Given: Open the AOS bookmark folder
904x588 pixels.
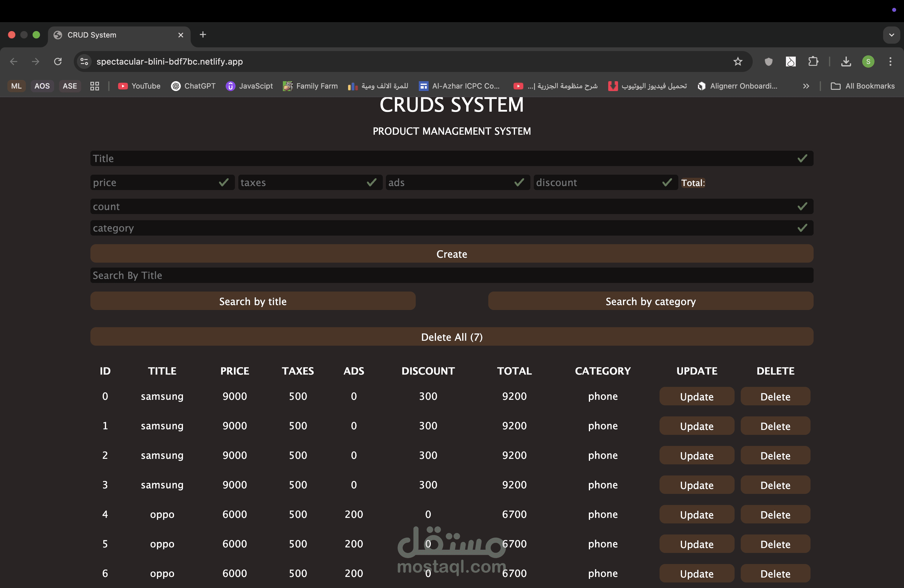Looking at the screenshot, I should [x=42, y=86].
